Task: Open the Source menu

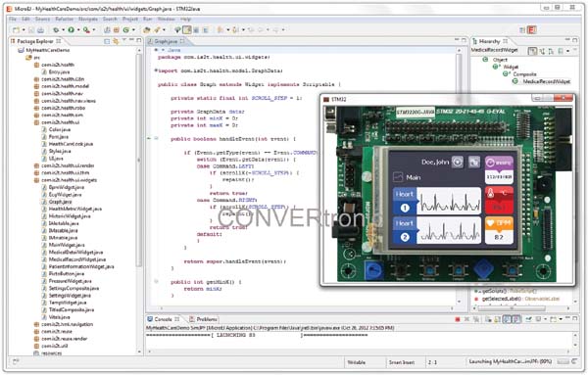Action: 42,19
